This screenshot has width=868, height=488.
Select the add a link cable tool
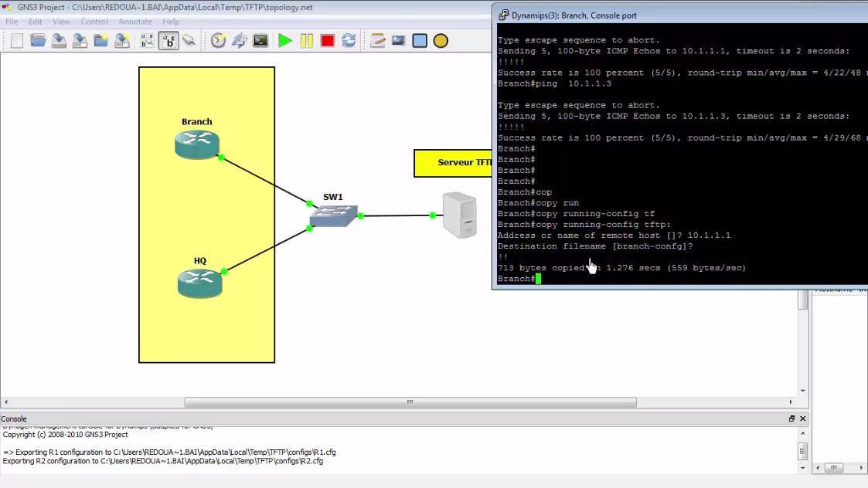pyautogui.click(x=189, y=40)
